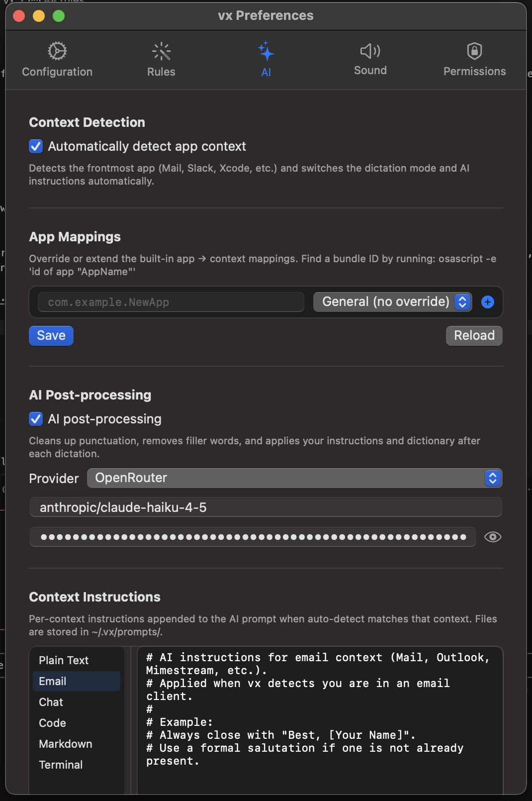Choose the Chat context item
This screenshot has height=801, width=532.
pos(51,702)
